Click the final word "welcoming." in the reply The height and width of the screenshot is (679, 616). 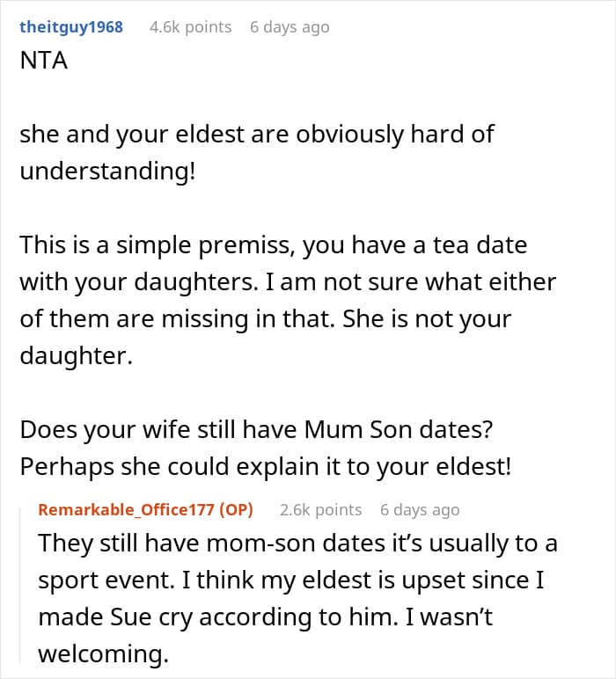(x=103, y=653)
